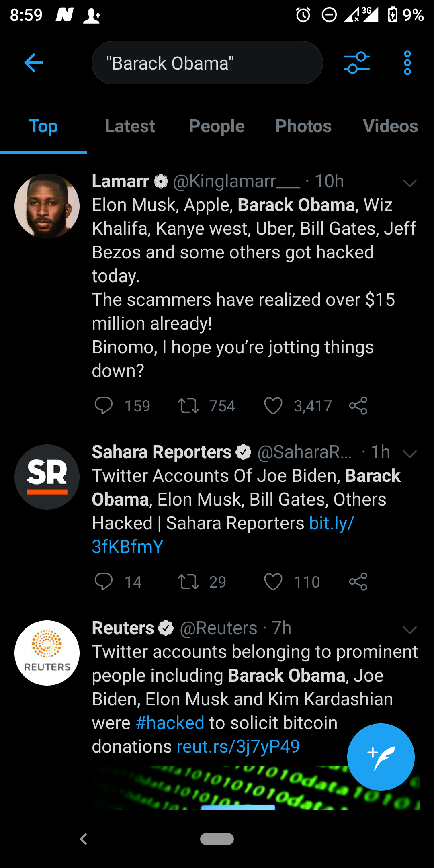Tap the back arrow icon
Screen dimensions: 434x868
pyautogui.click(x=34, y=63)
